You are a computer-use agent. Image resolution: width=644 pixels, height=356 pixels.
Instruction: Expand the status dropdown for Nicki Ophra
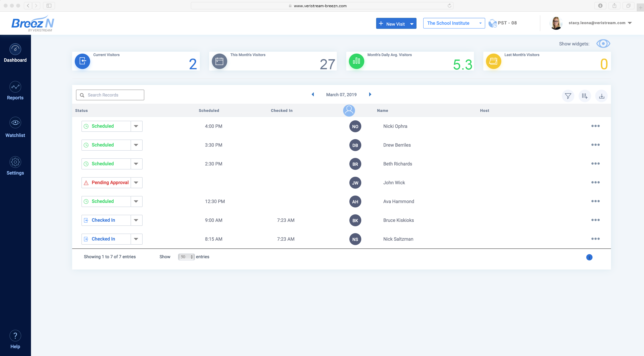136,126
